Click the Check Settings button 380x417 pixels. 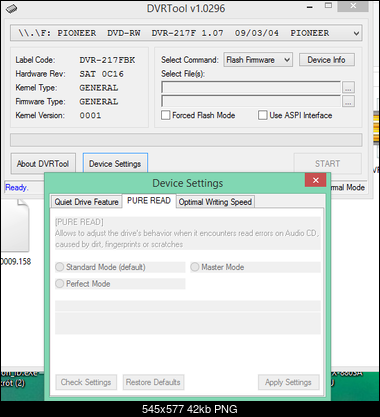pyautogui.click(x=86, y=382)
